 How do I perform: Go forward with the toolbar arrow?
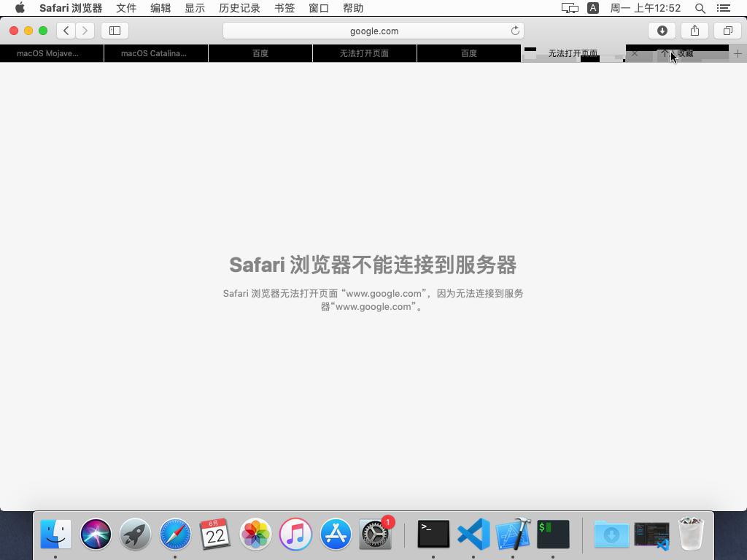coord(85,31)
